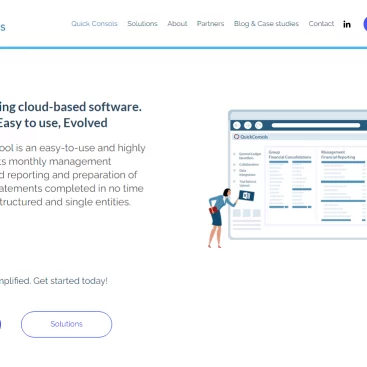The image size is (367, 367).
Task: Open the Partners page
Action: tap(210, 24)
